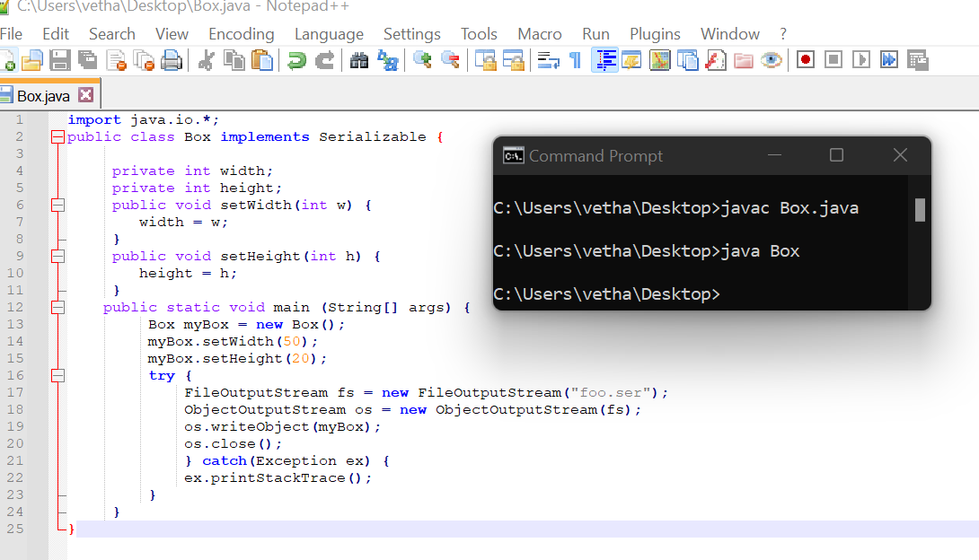This screenshot has width=979, height=560.
Task: Open the Replace dialog icon
Action: [x=388, y=60]
